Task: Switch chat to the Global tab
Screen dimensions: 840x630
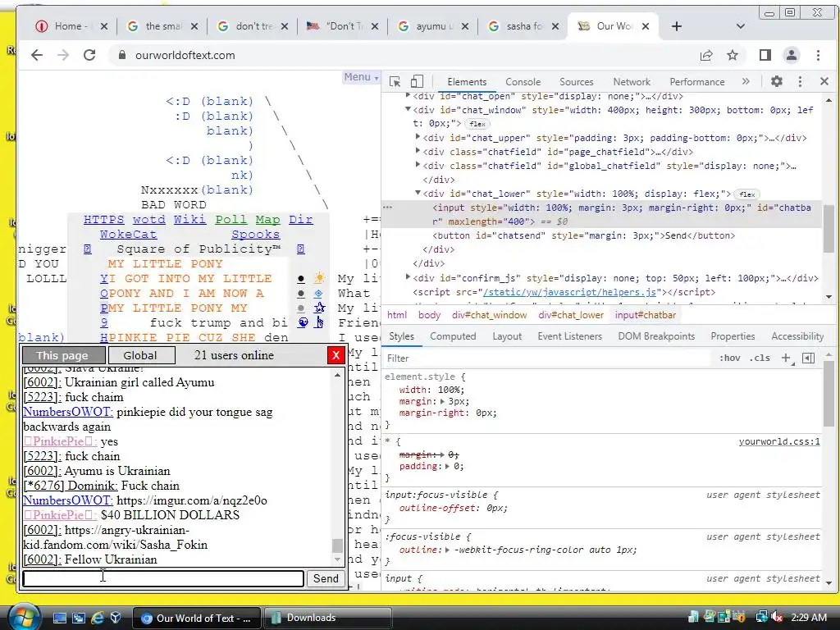Action: point(141,355)
